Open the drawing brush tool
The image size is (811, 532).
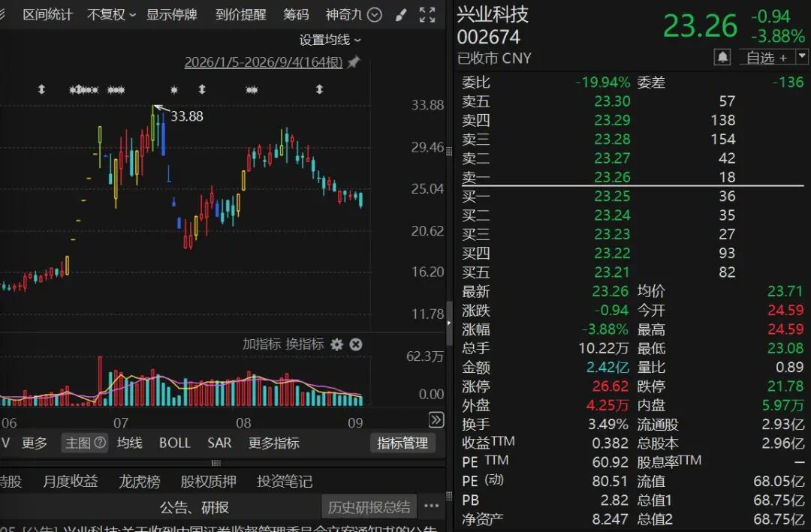coord(401,15)
